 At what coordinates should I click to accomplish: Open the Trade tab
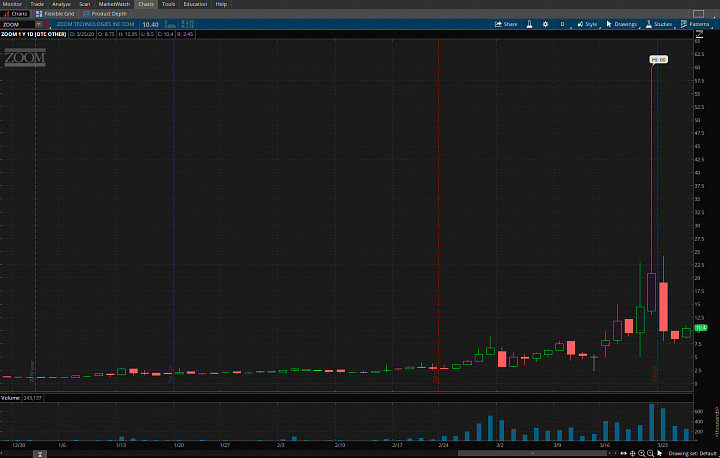37,4
